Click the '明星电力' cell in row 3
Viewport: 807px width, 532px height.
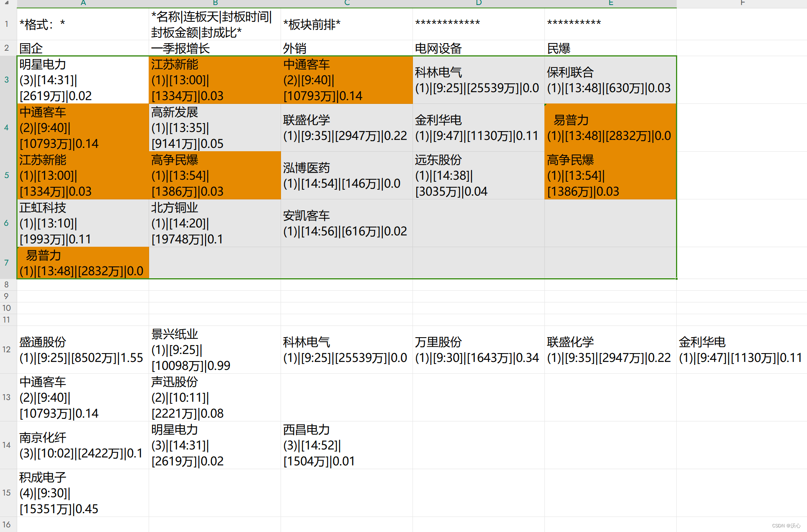(x=83, y=80)
